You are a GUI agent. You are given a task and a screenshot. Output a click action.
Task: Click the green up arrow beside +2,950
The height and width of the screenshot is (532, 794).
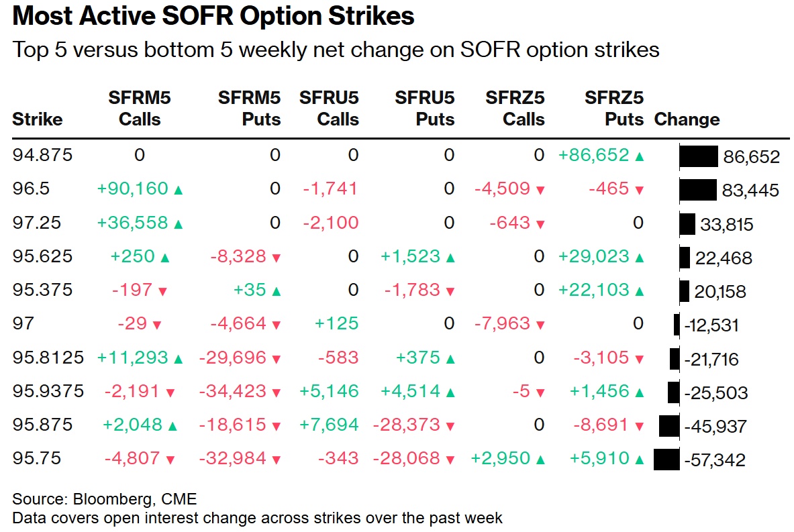[x=540, y=460]
